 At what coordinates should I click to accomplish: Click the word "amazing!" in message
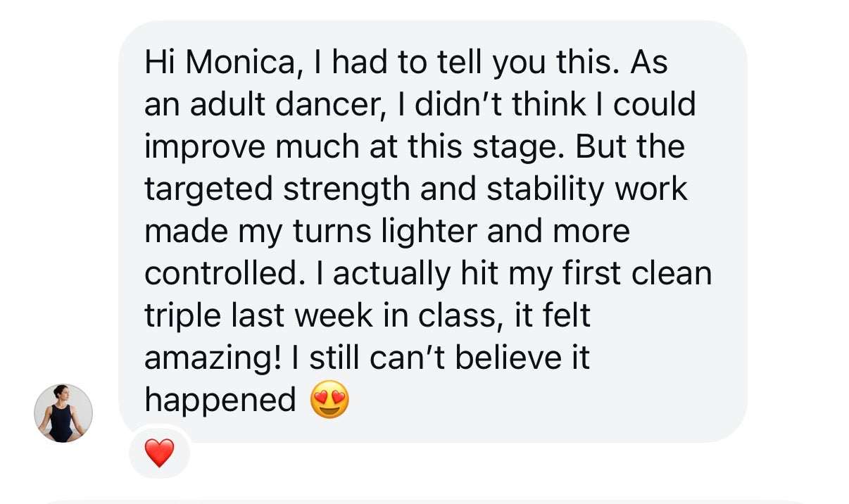tap(213, 358)
